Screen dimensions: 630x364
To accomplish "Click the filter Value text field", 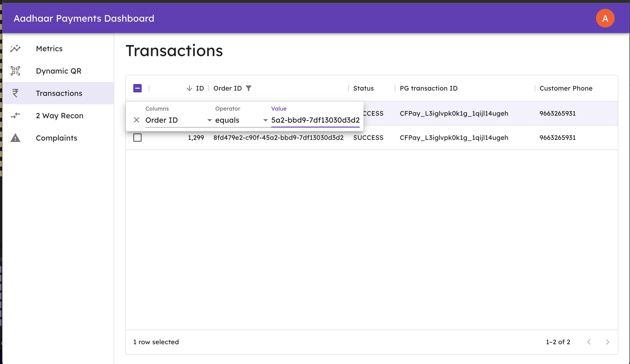I will pyautogui.click(x=315, y=120).
